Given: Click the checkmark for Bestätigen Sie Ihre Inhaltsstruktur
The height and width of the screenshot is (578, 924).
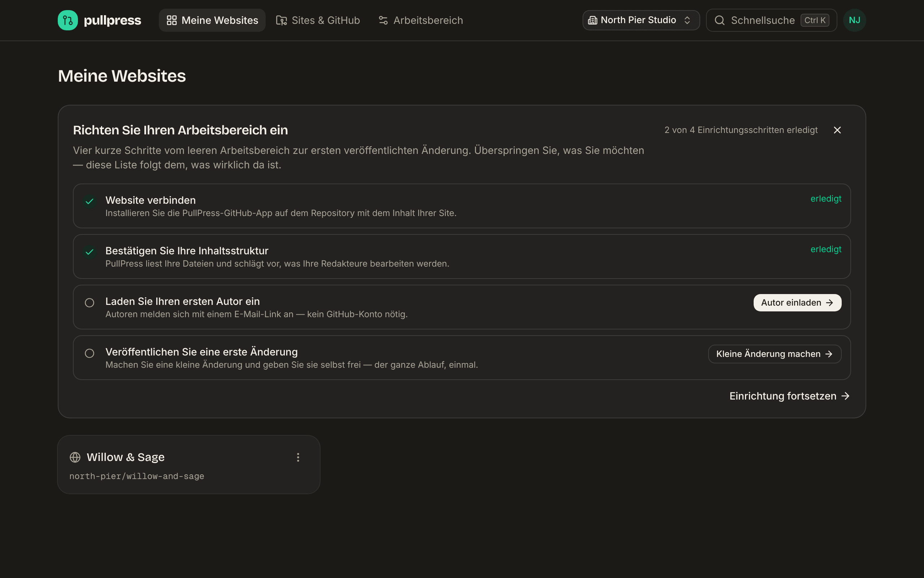Looking at the screenshot, I should tap(90, 251).
